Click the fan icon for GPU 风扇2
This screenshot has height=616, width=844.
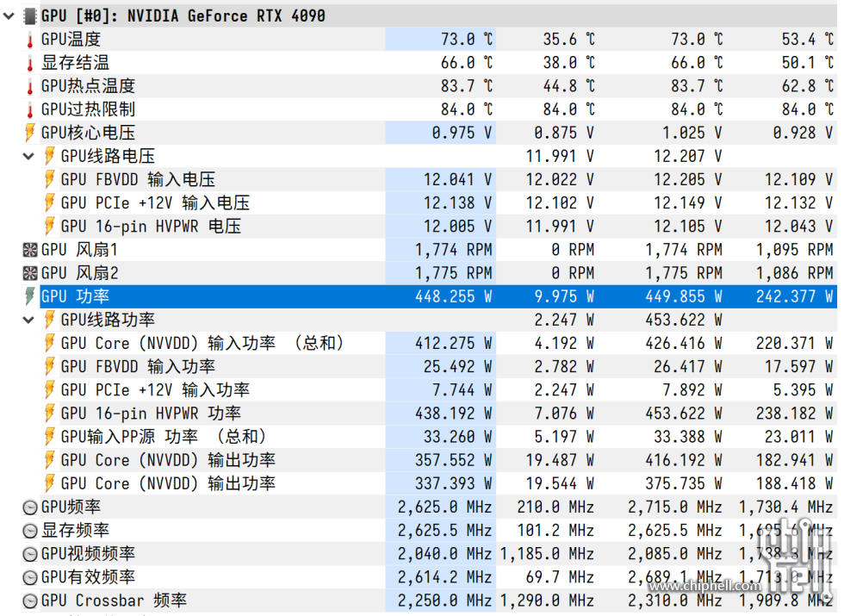point(30,274)
